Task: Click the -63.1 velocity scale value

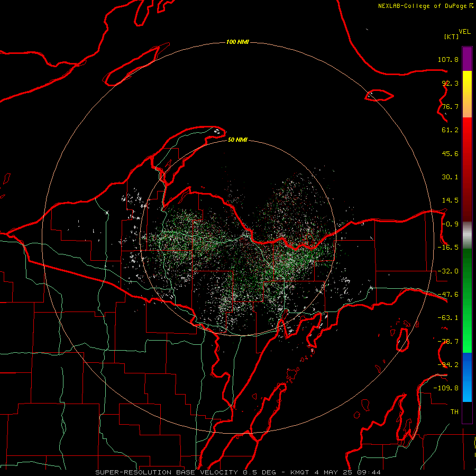Action: [448, 318]
